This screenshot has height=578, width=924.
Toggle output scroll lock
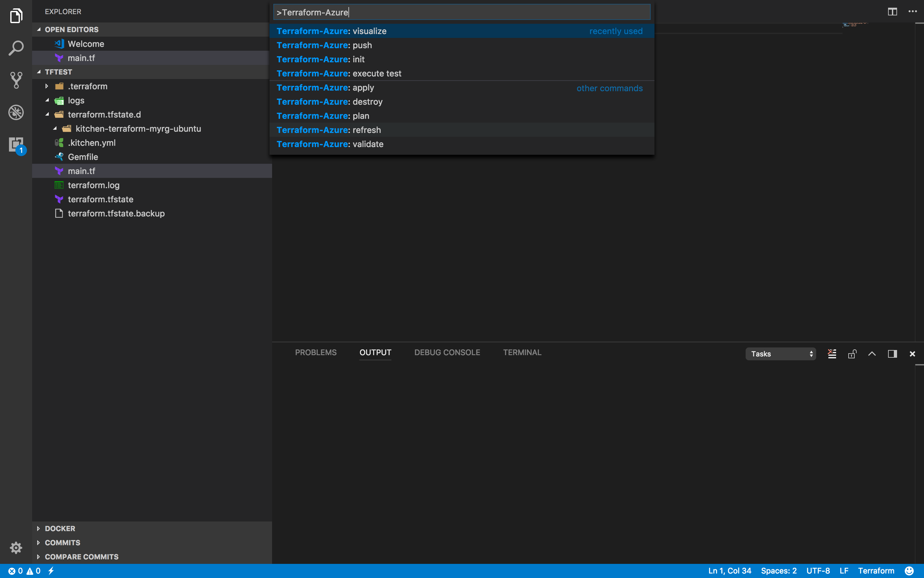(x=852, y=354)
